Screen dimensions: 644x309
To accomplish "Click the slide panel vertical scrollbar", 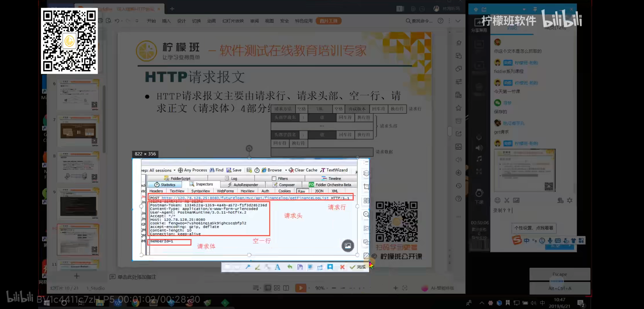I will 104,119.
